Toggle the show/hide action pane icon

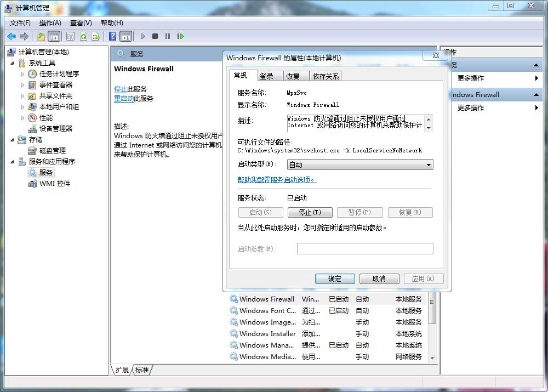(126, 37)
